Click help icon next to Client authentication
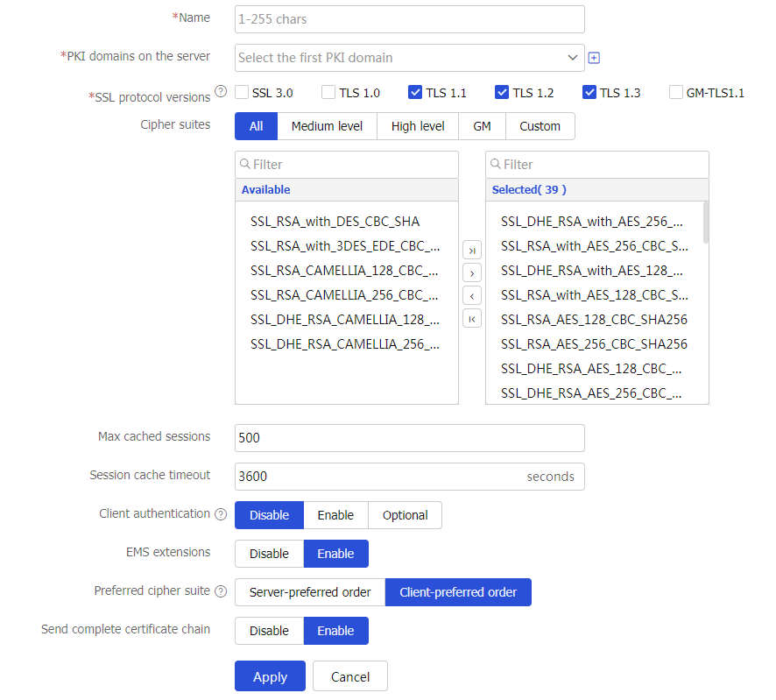Screen dimensions: 776x700 pos(221,514)
